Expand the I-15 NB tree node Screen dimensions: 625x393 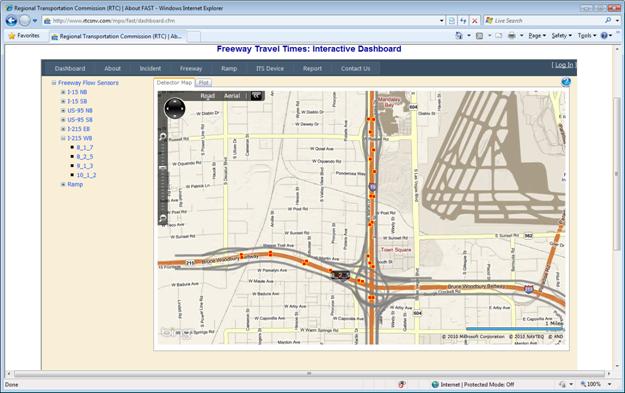(63, 92)
